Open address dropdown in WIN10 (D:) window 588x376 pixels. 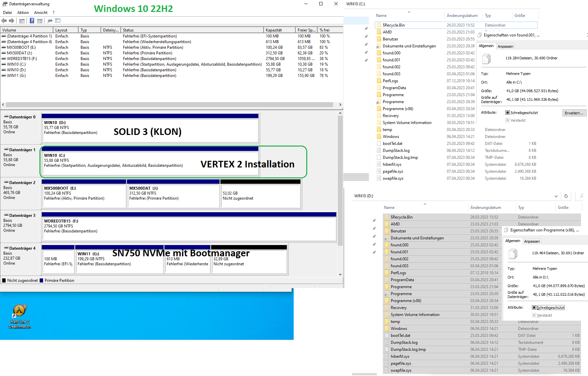coord(556,196)
